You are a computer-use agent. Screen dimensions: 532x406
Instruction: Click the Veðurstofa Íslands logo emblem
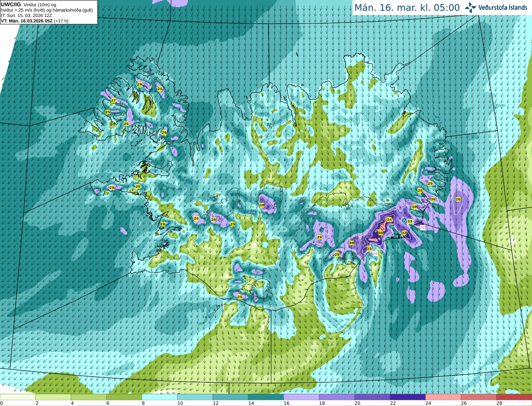(470, 7)
